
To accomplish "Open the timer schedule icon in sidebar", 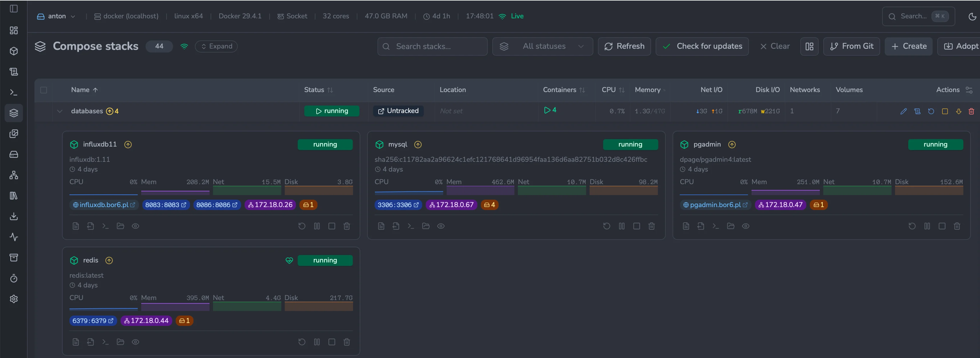I will click(14, 278).
